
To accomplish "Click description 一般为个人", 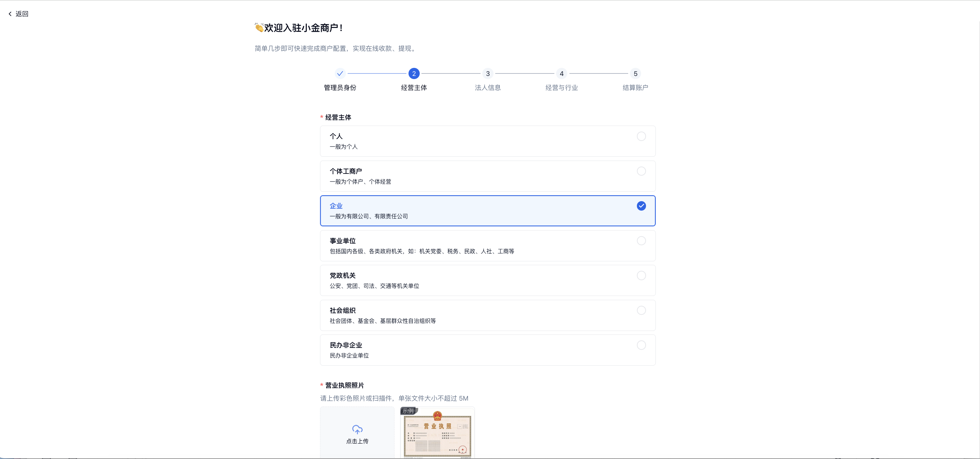I will pyautogui.click(x=343, y=147).
